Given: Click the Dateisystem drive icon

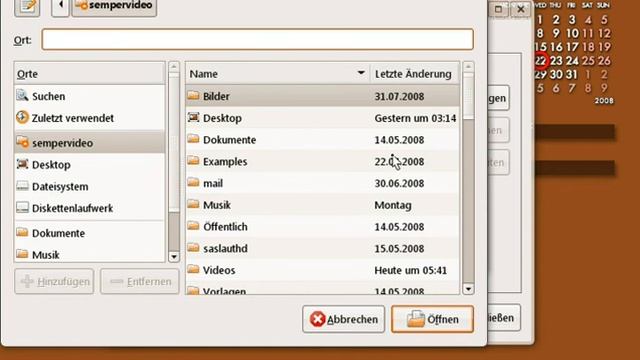Looking at the screenshot, I should coord(22,186).
